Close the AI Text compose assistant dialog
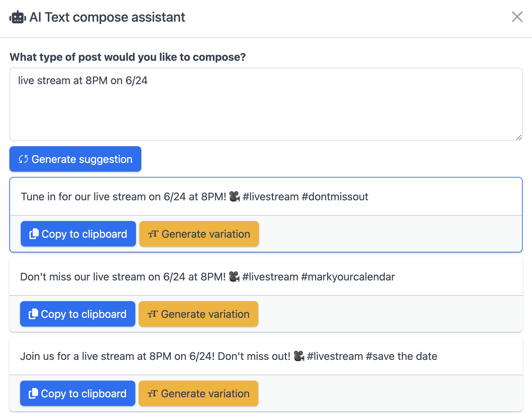 pos(517,17)
